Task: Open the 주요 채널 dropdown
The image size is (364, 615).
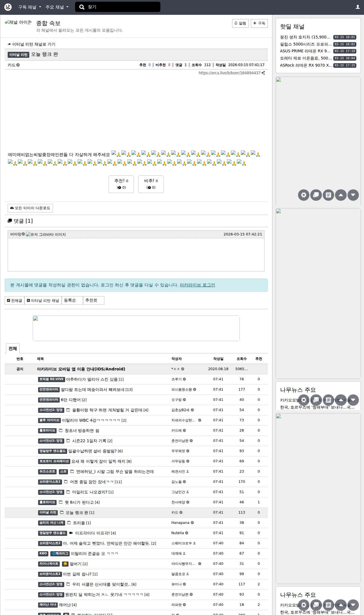Action: click(57, 7)
